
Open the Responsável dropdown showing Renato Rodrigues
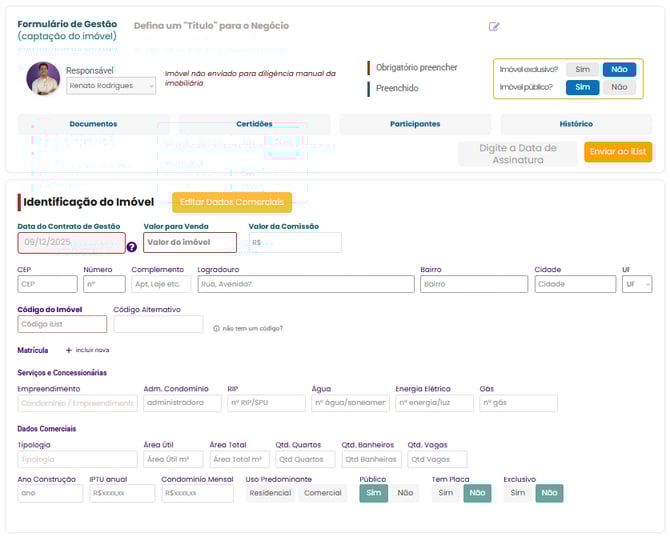(111, 86)
